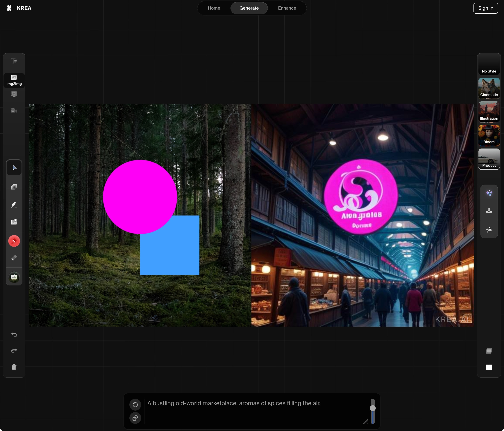
Task: Click the redo arrow icon
Action: pyautogui.click(x=14, y=351)
